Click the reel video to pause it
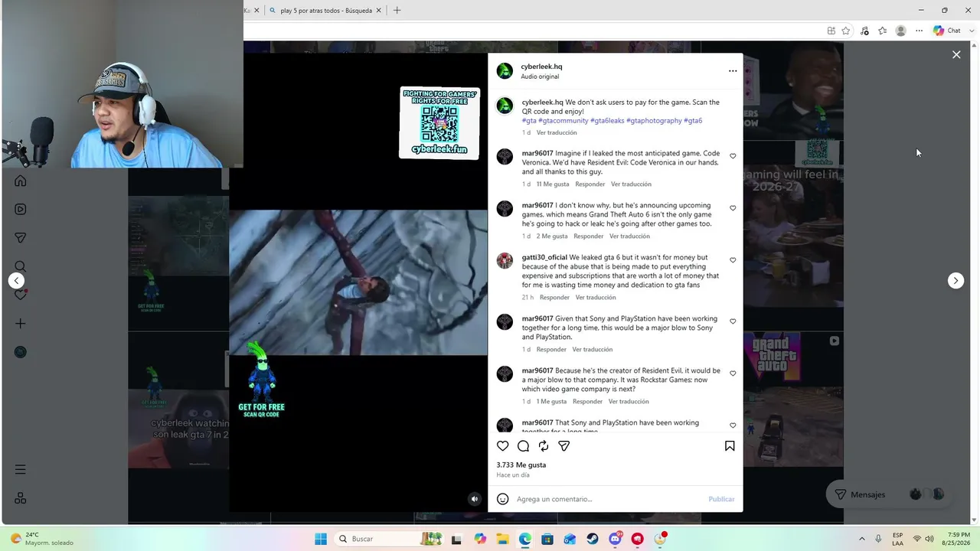The height and width of the screenshot is (551, 980). point(358,282)
